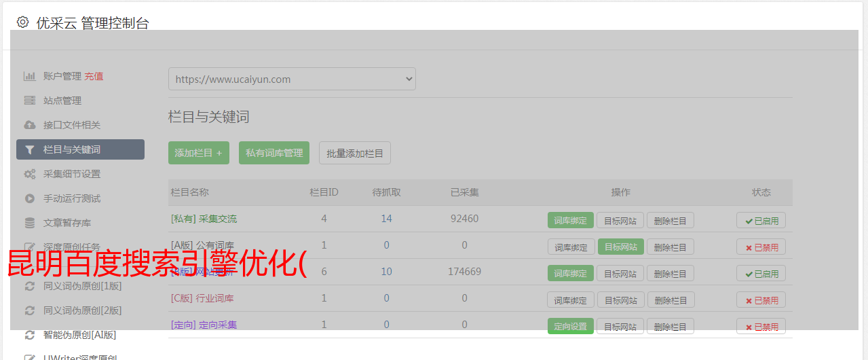Toggle 已启用 status in the 174669 row

(761, 273)
